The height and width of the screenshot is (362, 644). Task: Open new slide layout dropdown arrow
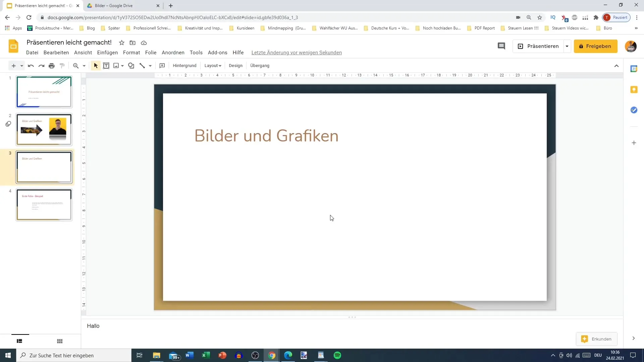(x=21, y=66)
